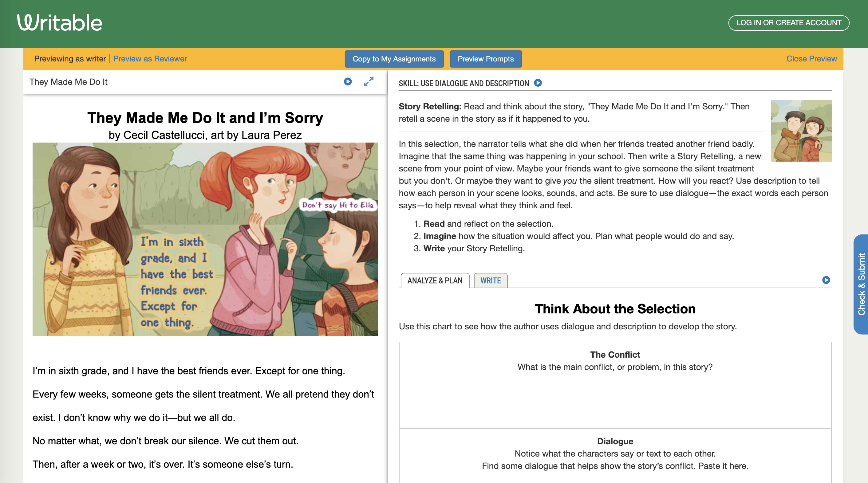The image size is (868, 483).
Task: Play audio for the skill heading
Action: [x=538, y=83]
